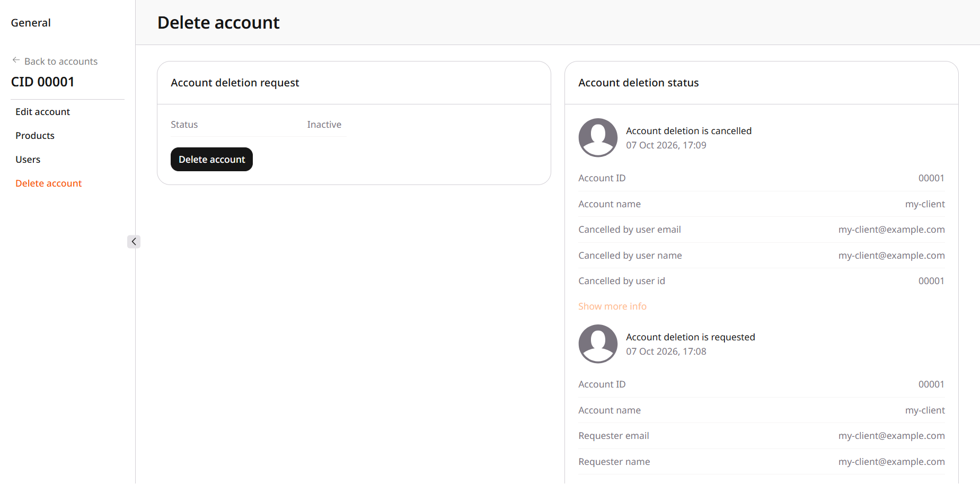Click the CID 00001 account title

[x=43, y=82]
